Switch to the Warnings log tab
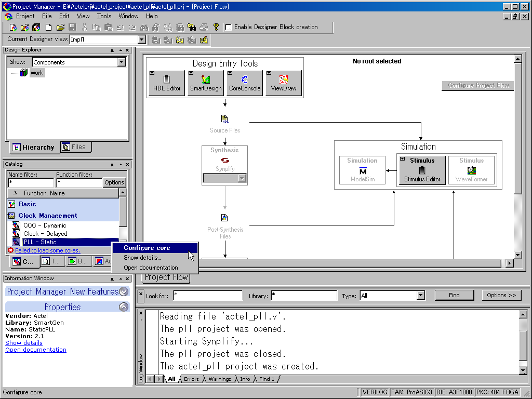 pos(220,379)
